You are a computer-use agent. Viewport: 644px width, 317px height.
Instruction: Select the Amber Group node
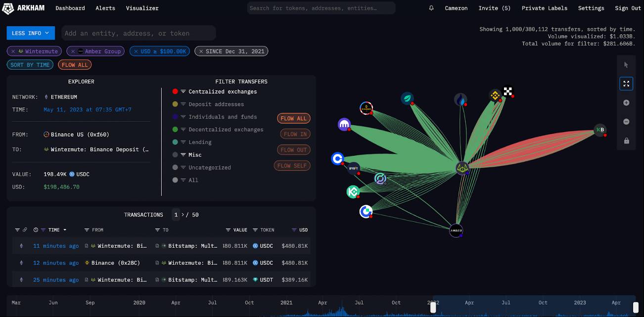pyautogui.click(x=456, y=230)
